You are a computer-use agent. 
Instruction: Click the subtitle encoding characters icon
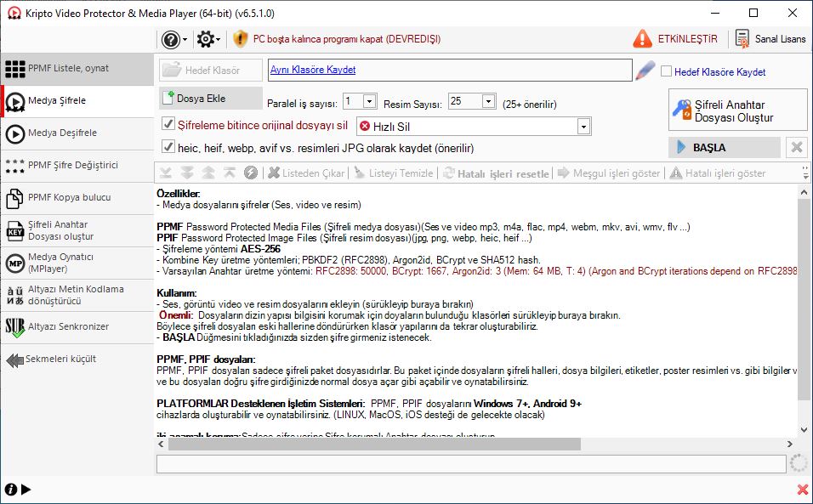[x=15, y=295]
